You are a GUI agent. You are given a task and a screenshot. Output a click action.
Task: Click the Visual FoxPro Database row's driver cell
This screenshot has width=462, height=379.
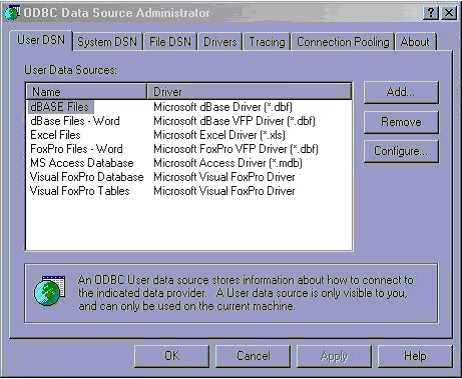coord(224,177)
